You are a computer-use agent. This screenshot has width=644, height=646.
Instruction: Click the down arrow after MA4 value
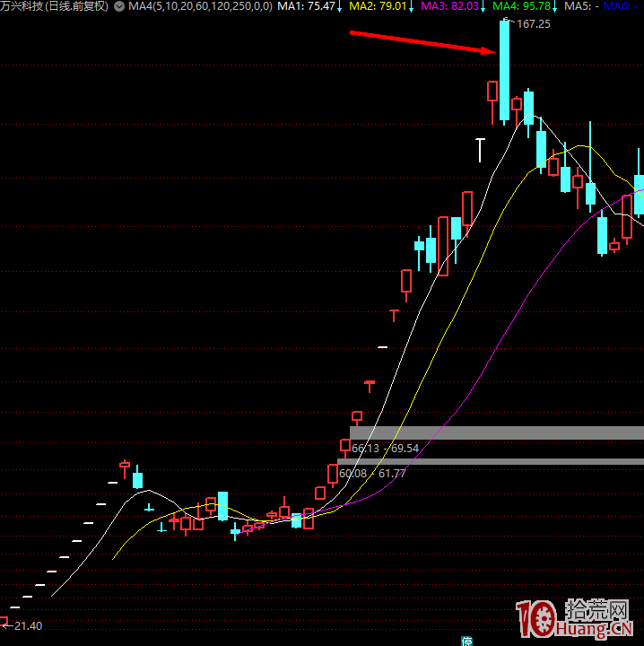554,7
